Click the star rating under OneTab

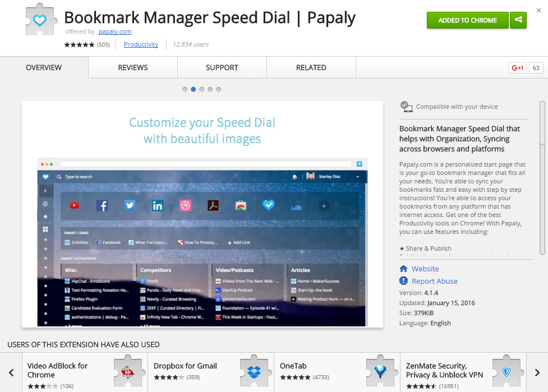(295, 377)
